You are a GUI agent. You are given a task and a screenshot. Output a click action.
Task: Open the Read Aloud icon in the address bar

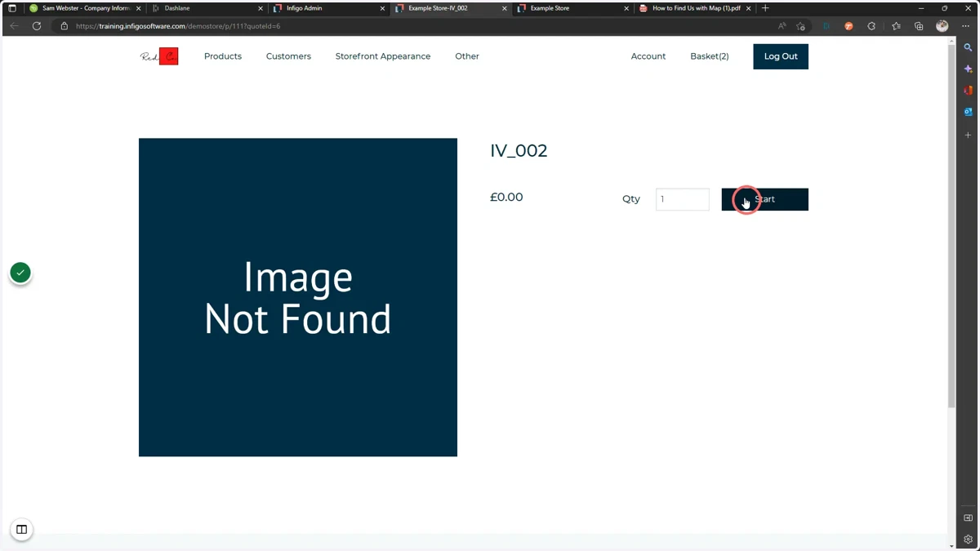point(782,26)
